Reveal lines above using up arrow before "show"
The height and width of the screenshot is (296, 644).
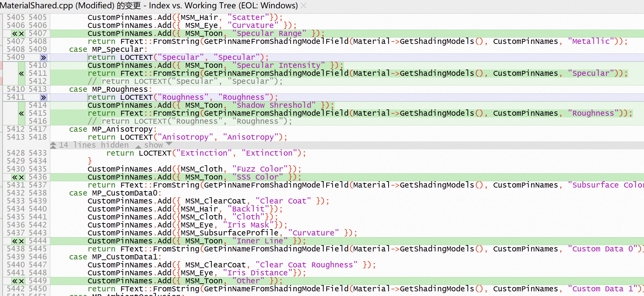138,146
